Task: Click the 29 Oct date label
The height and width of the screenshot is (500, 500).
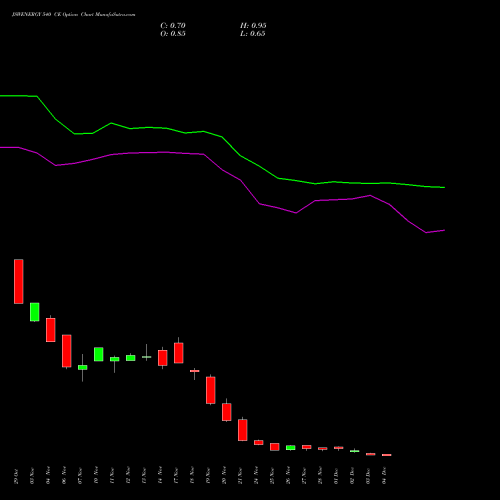Action: pyautogui.click(x=16, y=476)
